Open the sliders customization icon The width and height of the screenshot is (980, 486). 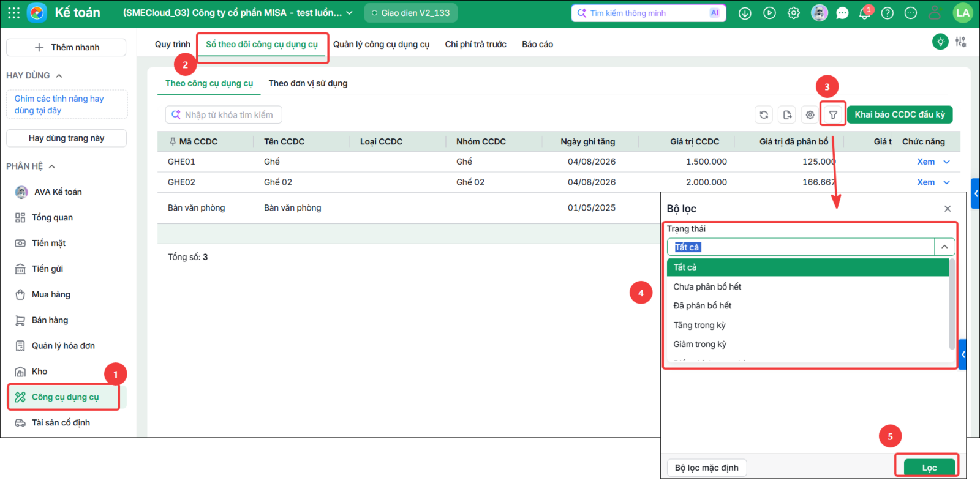pyautogui.click(x=960, y=42)
